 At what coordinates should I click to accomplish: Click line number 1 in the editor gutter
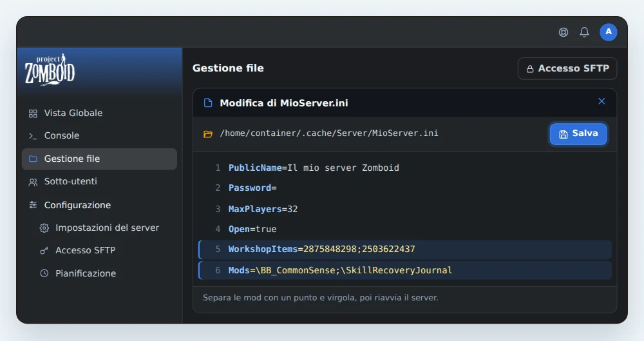[x=218, y=168]
